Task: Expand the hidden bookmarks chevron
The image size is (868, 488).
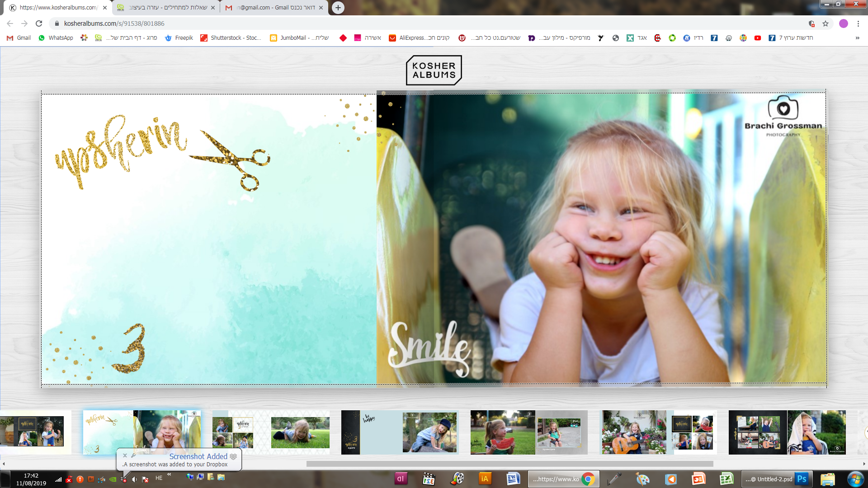Action: (x=857, y=38)
